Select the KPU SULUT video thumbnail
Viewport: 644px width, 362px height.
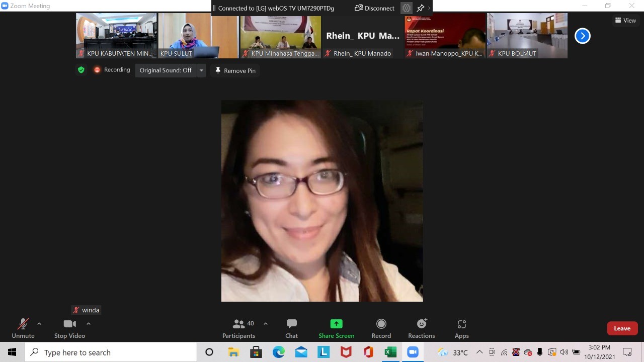coord(198,36)
